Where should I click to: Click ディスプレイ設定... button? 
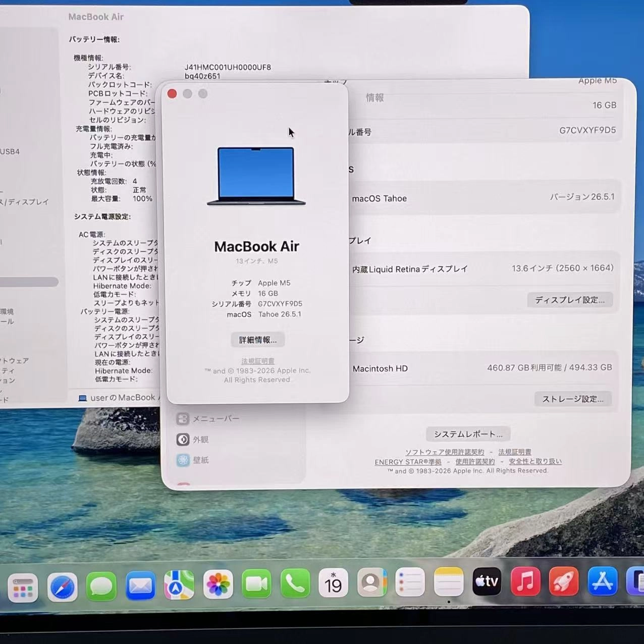click(570, 300)
